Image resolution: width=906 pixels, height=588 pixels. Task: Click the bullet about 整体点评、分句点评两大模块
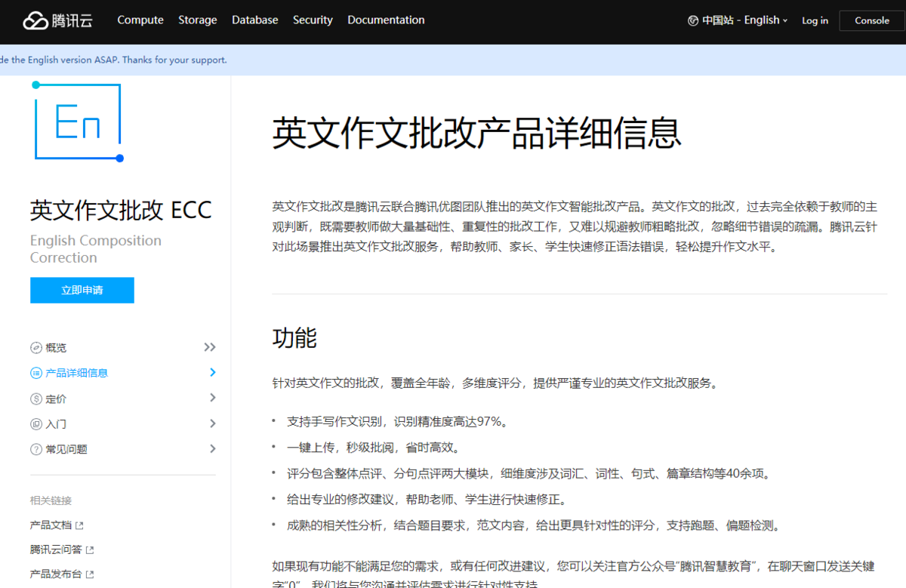(528, 474)
